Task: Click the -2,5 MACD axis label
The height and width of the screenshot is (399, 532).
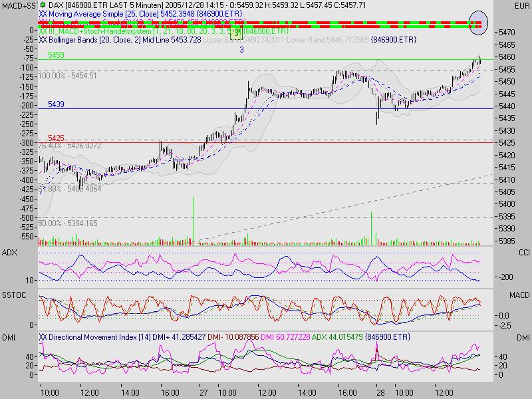Action: point(505,326)
